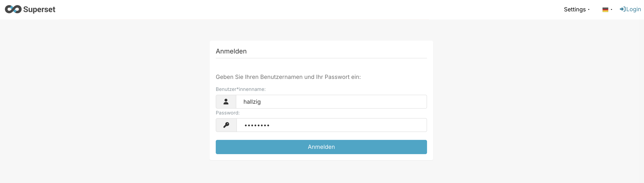This screenshot has width=644, height=183.
Task: Expand the caret next to the flag
Action: click(x=611, y=10)
